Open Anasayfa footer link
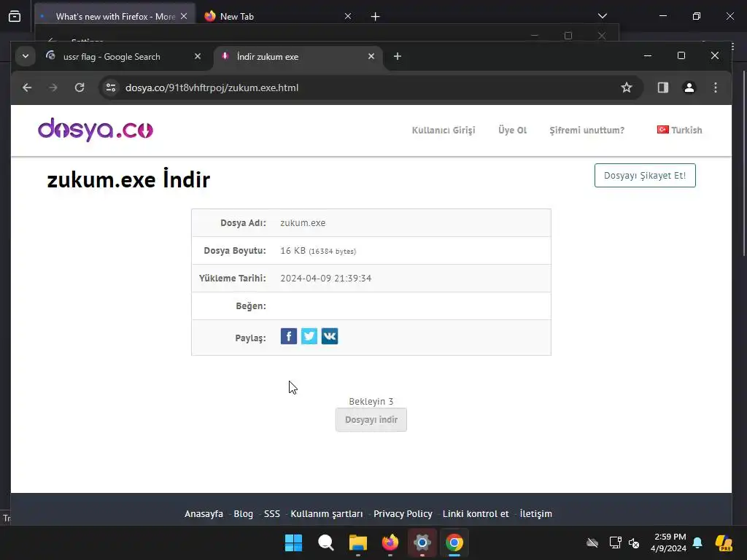This screenshot has height=560, width=747. coord(204,514)
